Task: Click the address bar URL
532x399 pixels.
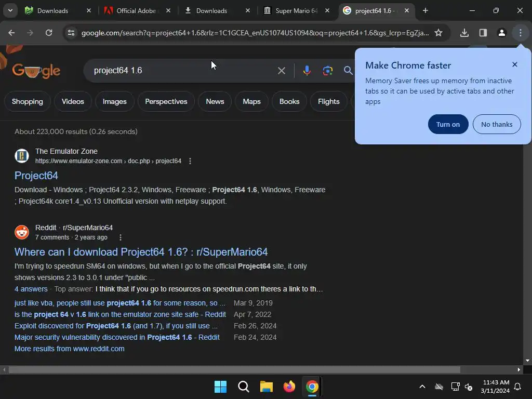Action: [x=255, y=33]
